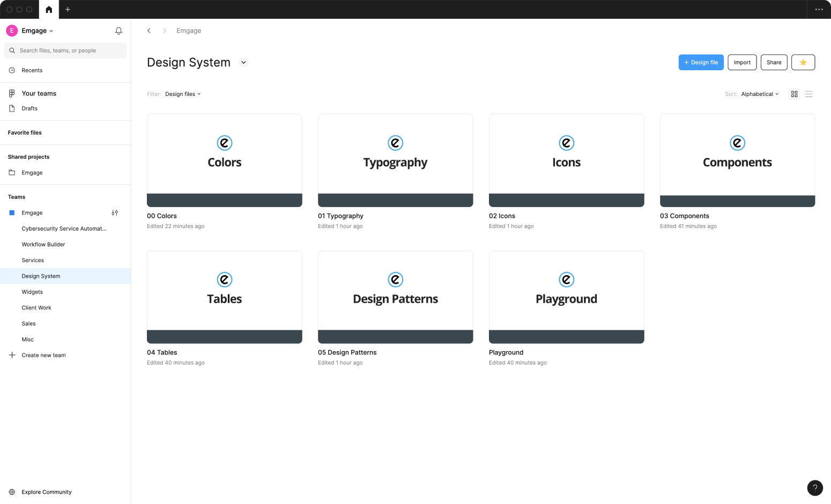
Task: Click search files, teams, or people field
Action: 65,50
